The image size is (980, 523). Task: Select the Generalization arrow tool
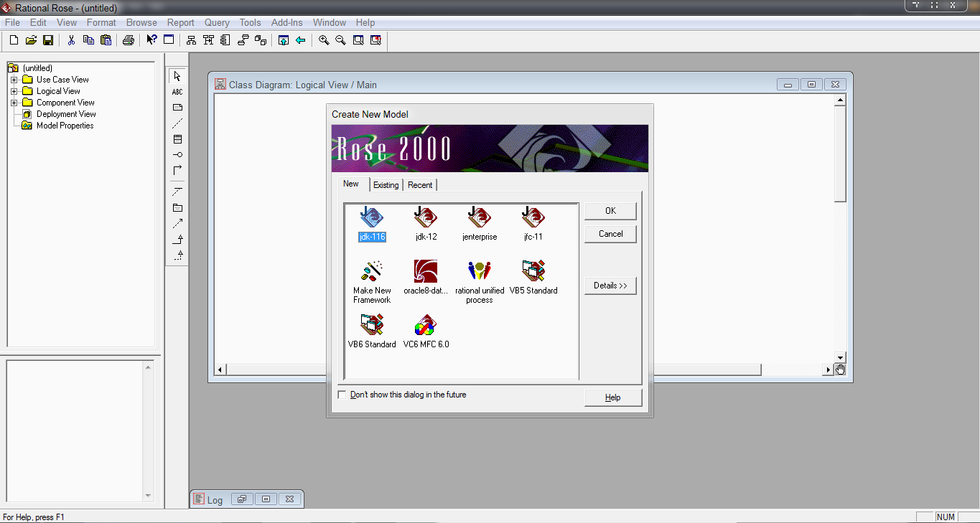tap(177, 240)
